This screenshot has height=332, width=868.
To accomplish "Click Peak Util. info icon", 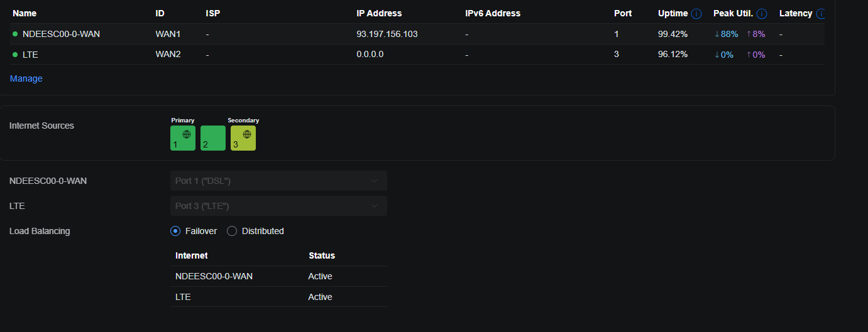I will [x=762, y=14].
